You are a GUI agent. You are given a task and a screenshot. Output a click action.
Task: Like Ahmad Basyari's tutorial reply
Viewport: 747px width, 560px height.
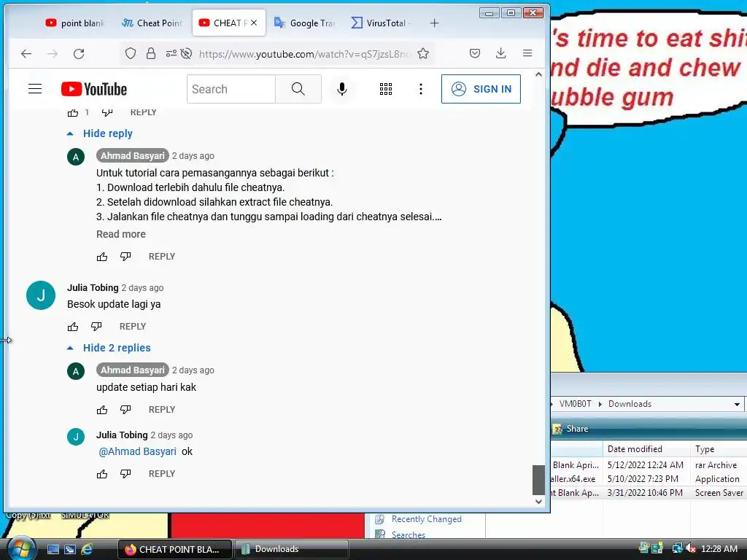tap(102, 257)
